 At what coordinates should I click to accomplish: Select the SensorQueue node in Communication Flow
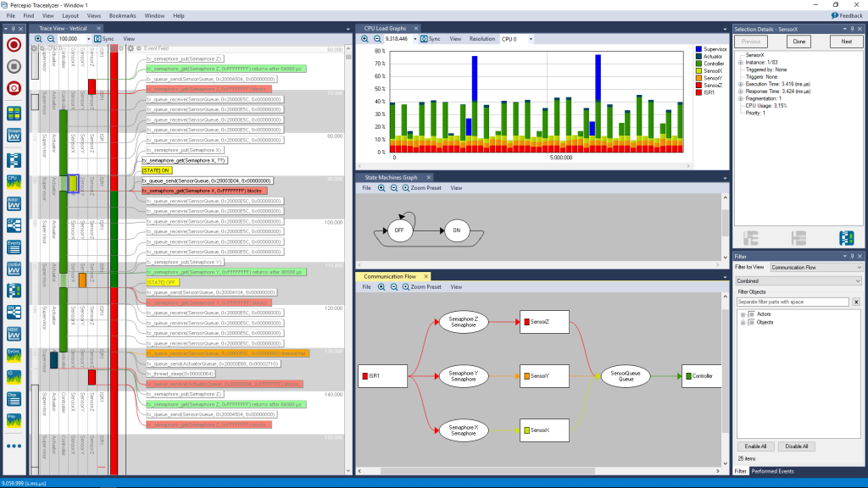(626, 376)
